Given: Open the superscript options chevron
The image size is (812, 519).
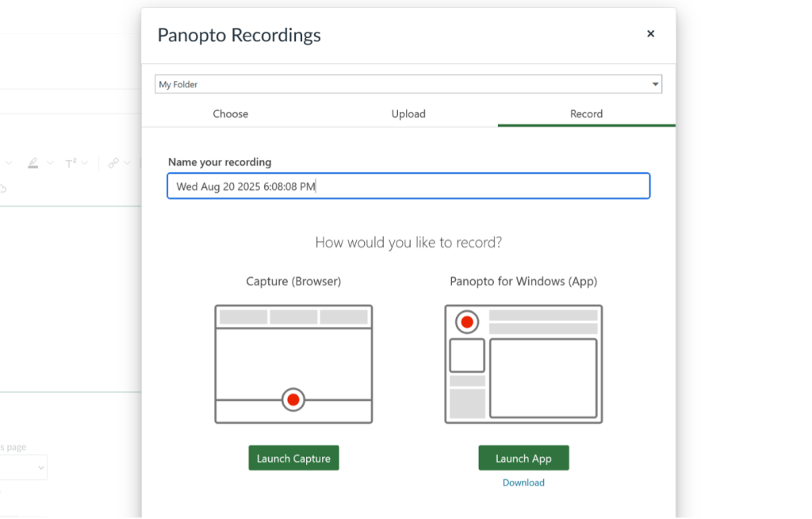Looking at the screenshot, I should (x=86, y=163).
